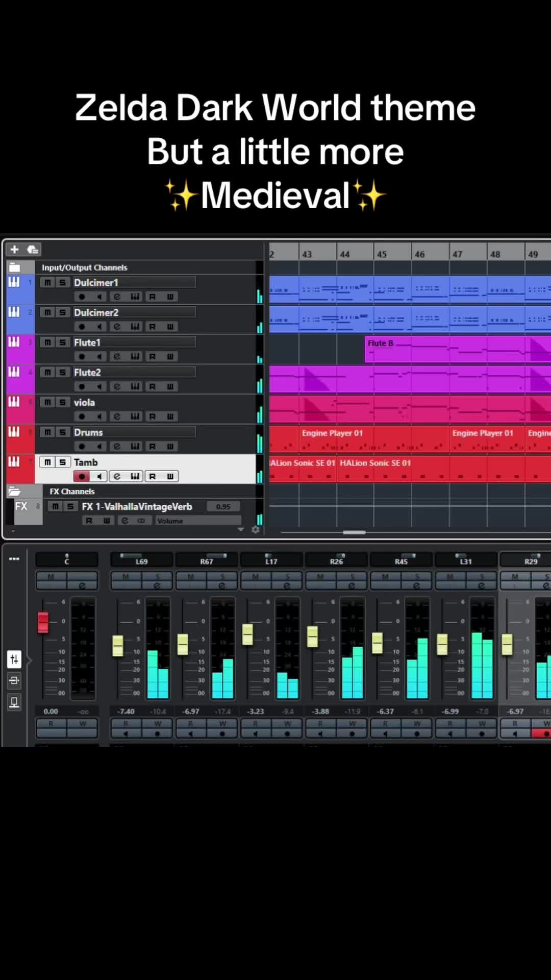Collapse the FX Channels folder
The height and width of the screenshot is (980, 551).
coord(14,492)
